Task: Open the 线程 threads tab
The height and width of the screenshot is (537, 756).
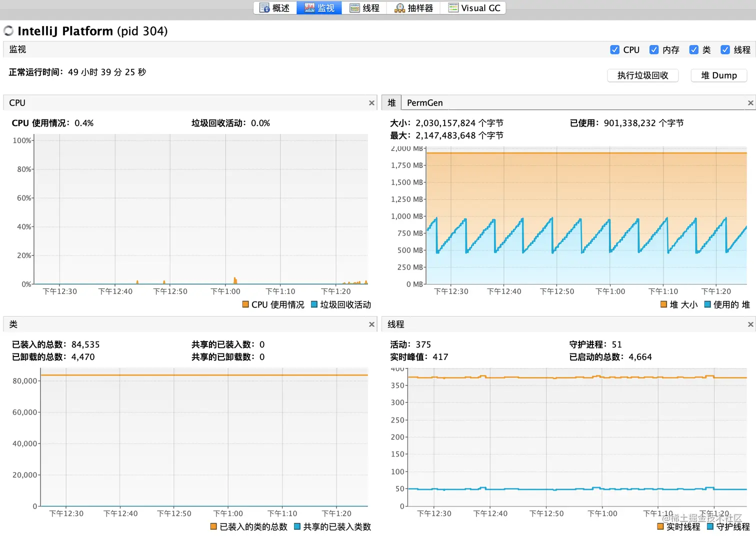Action: (x=364, y=8)
